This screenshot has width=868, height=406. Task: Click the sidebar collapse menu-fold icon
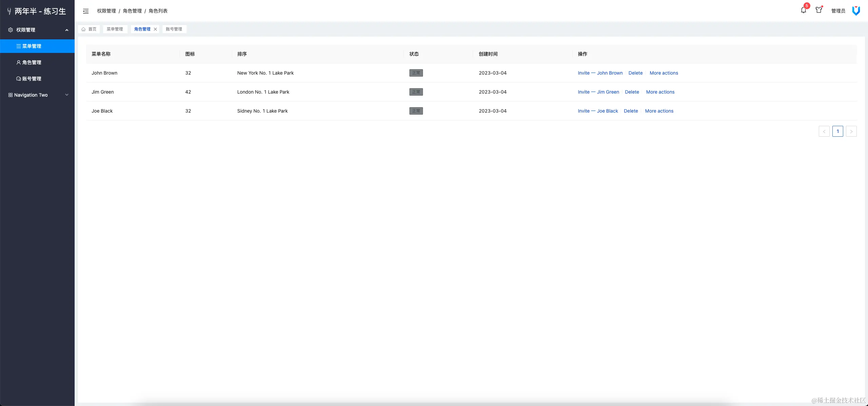[x=86, y=11]
